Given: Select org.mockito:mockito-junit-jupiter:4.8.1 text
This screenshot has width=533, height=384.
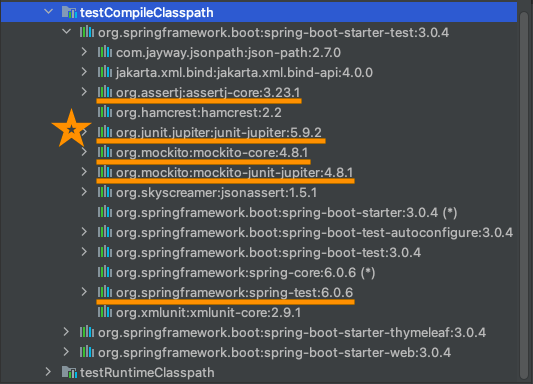Looking at the screenshot, I should click(x=235, y=173).
